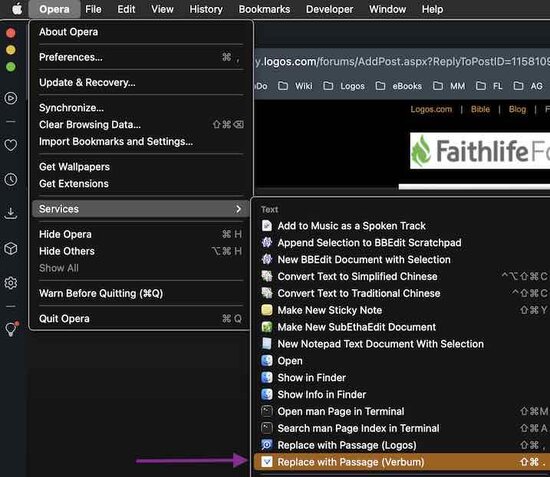
Task: Choose Synchronize…
Action: click(141, 108)
